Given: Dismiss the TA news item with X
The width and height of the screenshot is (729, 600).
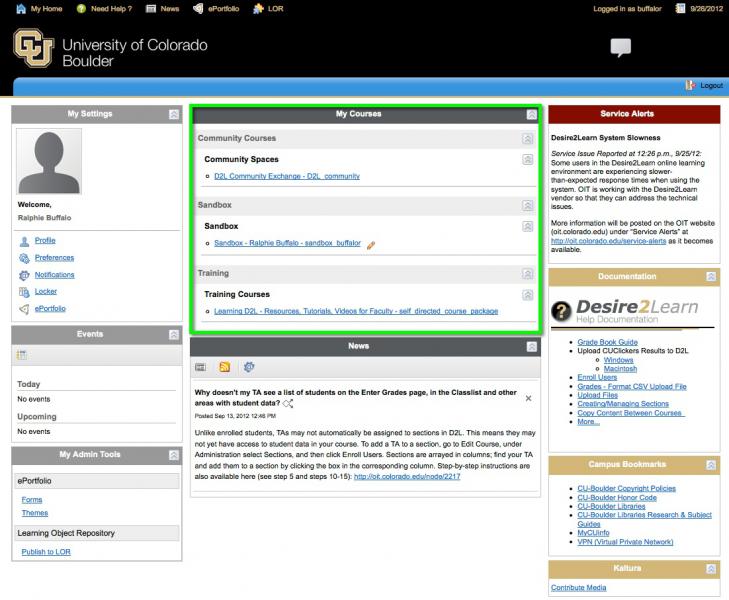Looking at the screenshot, I should pos(529,398).
